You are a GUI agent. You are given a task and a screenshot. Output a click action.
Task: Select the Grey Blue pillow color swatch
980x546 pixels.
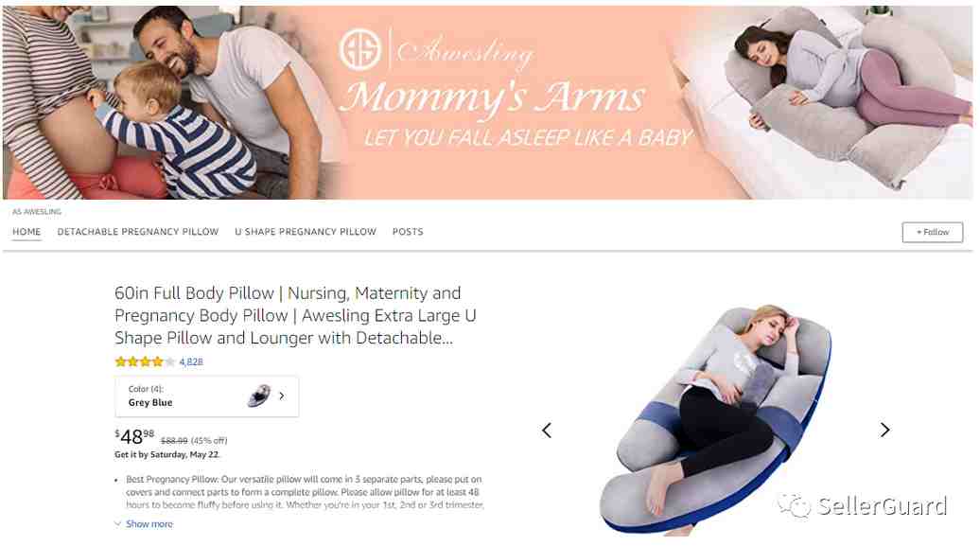coord(259,396)
